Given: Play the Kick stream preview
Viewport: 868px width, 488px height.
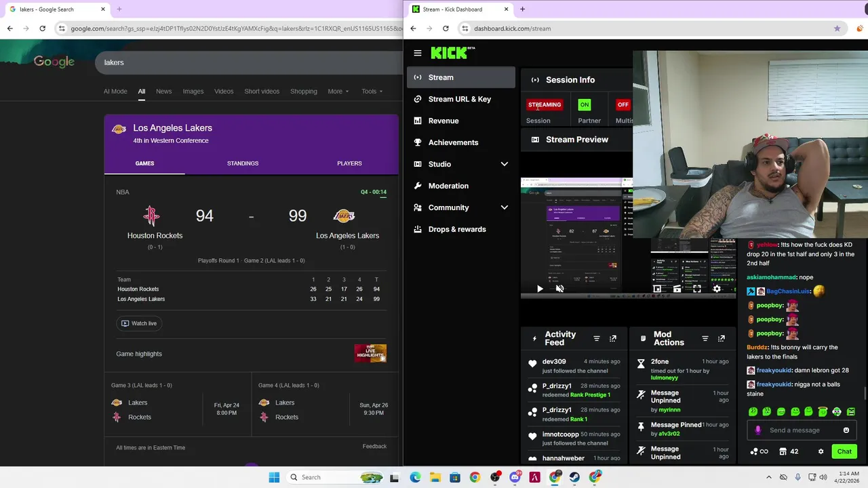Looking at the screenshot, I should 540,289.
